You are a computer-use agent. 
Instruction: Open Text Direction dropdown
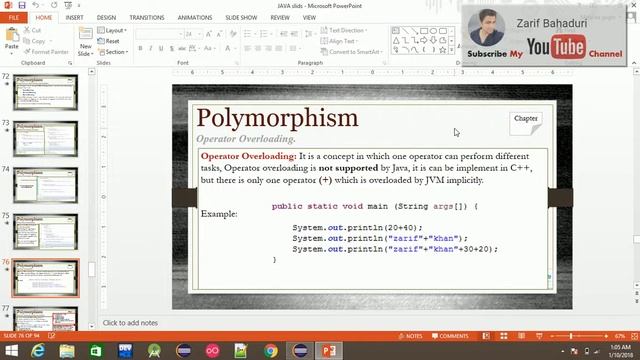[x=344, y=30]
